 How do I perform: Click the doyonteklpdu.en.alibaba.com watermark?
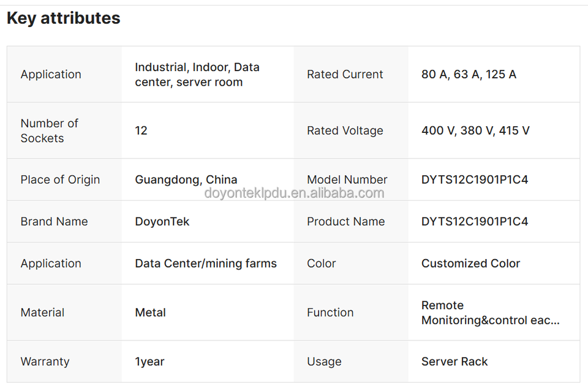[x=294, y=193]
